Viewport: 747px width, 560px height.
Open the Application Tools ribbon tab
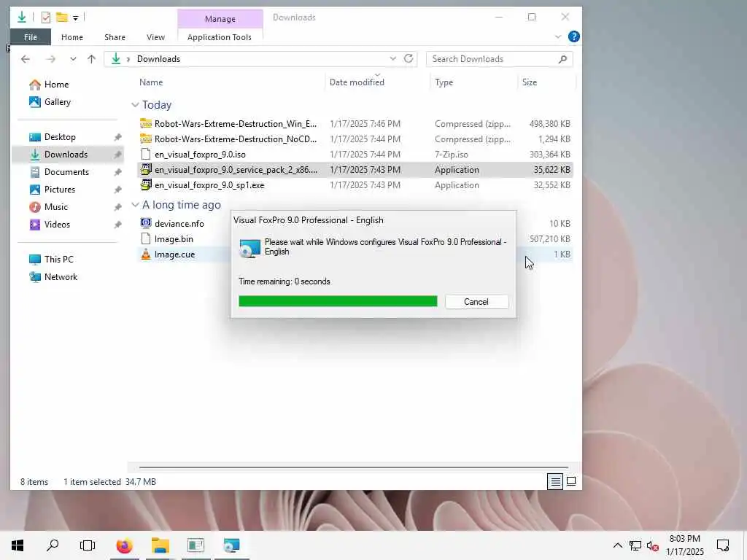[x=219, y=37]
